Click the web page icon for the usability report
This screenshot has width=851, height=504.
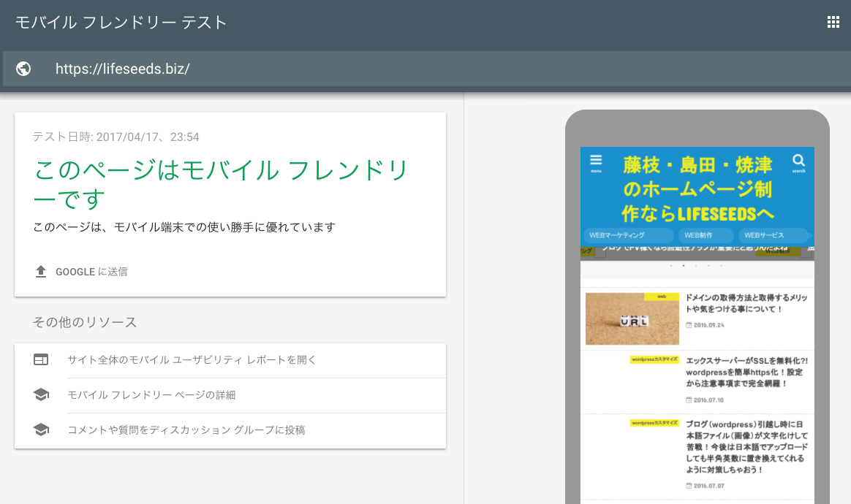pos(41,359)
